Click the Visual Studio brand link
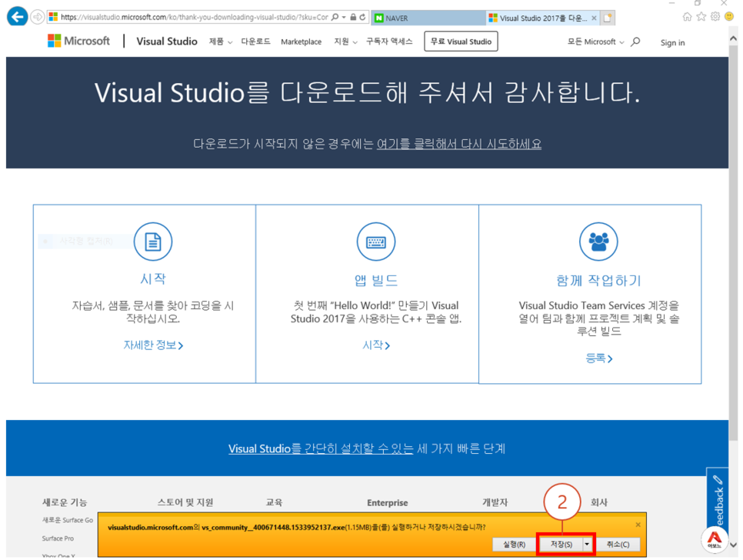The width and height of the screenshot is (743, 560). [167, 42]
